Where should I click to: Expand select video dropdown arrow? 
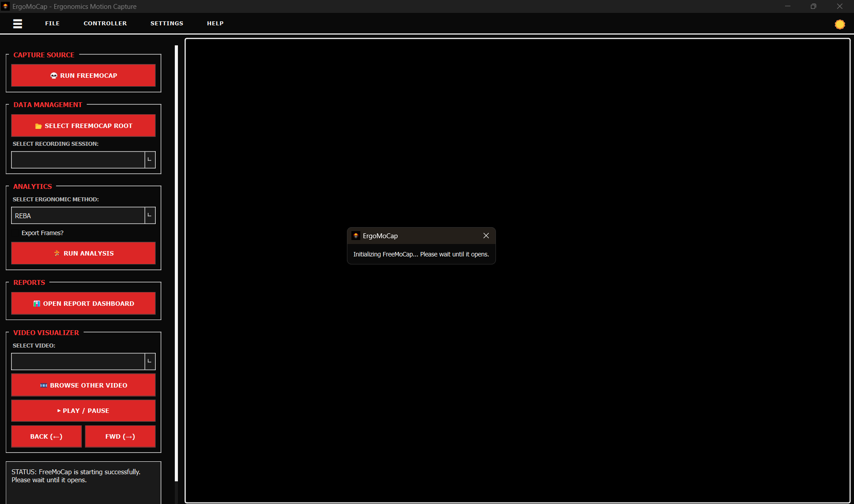[150, 361]
